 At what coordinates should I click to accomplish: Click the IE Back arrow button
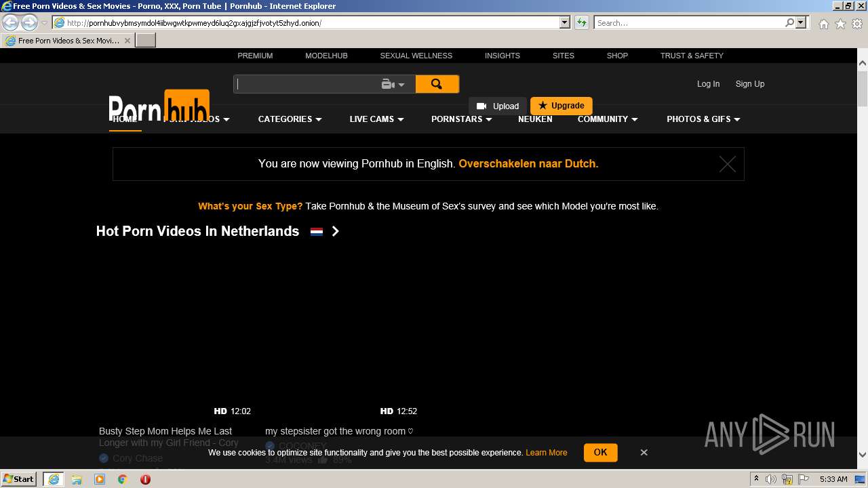pos(11,22)
